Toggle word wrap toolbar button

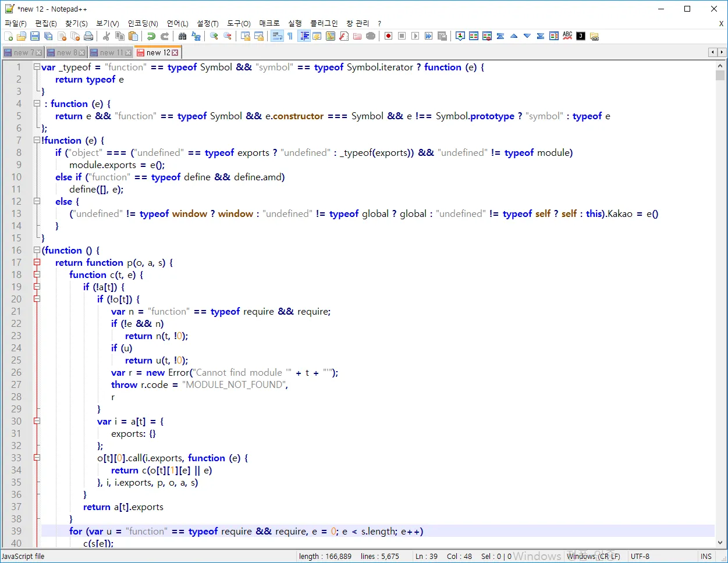point(277,36)
